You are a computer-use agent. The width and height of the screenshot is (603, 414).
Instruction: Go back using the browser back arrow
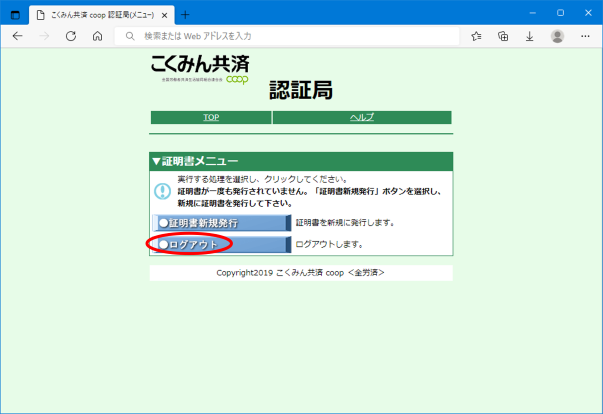18,36
